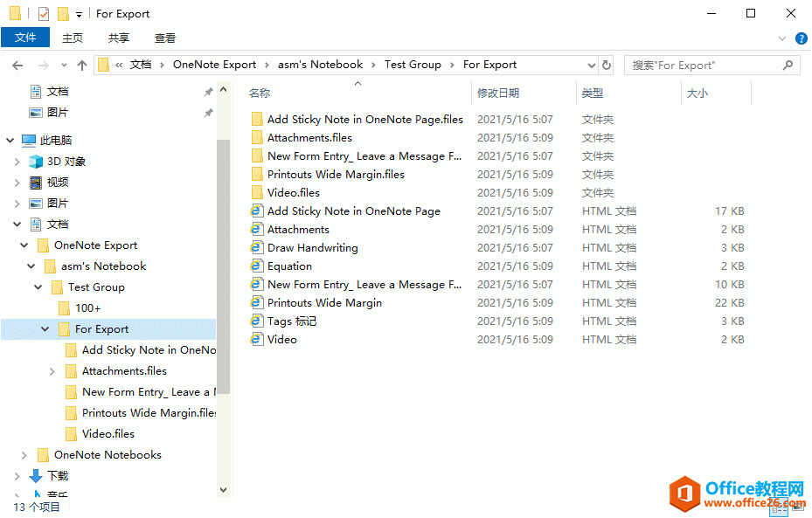812x518 pixels.
Task: Unpin 文档 from quick access pushpin
Action: 208,91
